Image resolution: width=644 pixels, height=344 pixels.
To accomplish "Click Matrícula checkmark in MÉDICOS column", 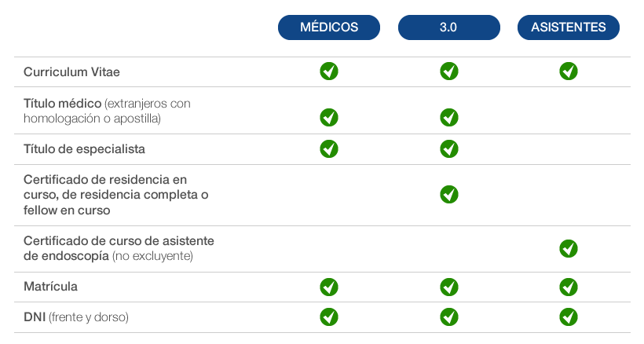I will click(329, 287).
